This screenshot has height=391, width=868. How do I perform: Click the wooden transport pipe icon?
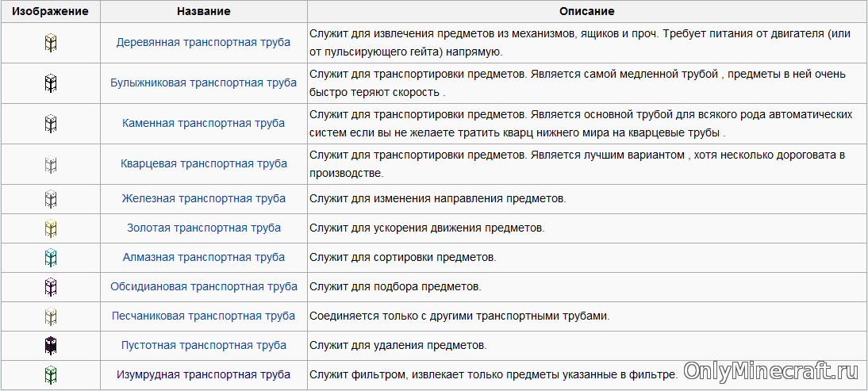coord(51,43)
